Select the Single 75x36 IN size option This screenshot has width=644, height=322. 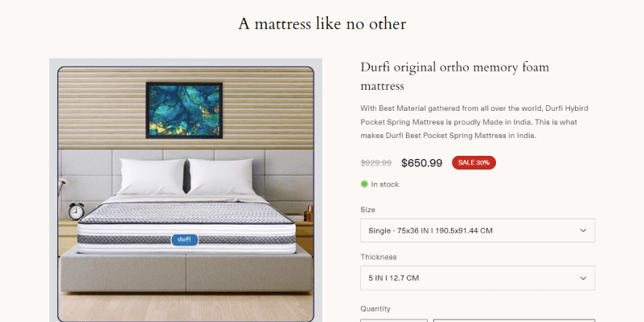click(430, 230)
